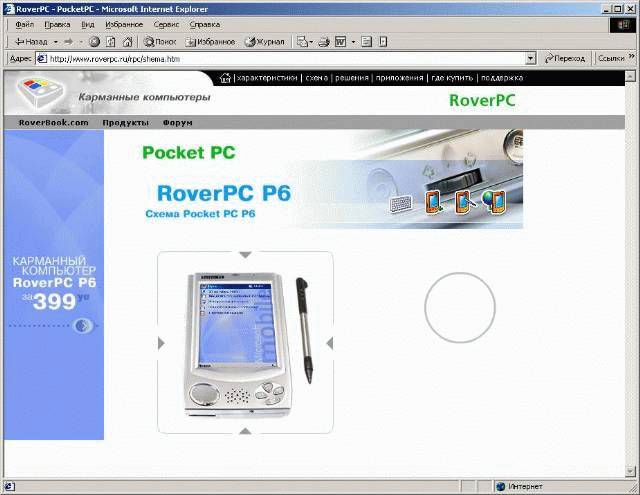Click the page icon in the status bar
The width and height of the screenshot is (640, 495).
[9, 486]
